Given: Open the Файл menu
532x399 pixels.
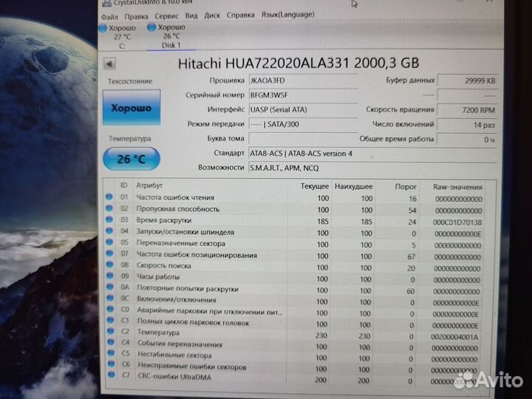Looking at the screenshot, I should point(109,16).
